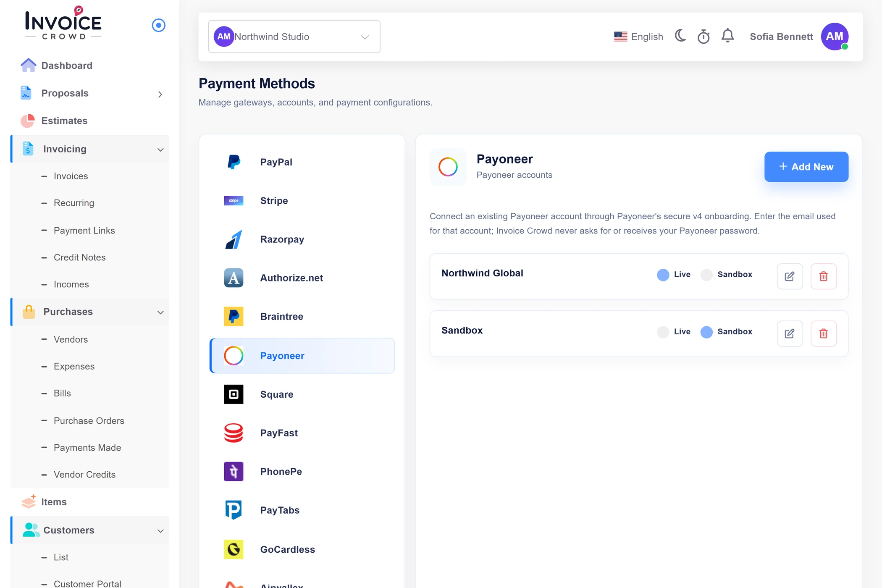
Task: Edit the Sandbox Payoneer account
Action: [x=790, y=333]
